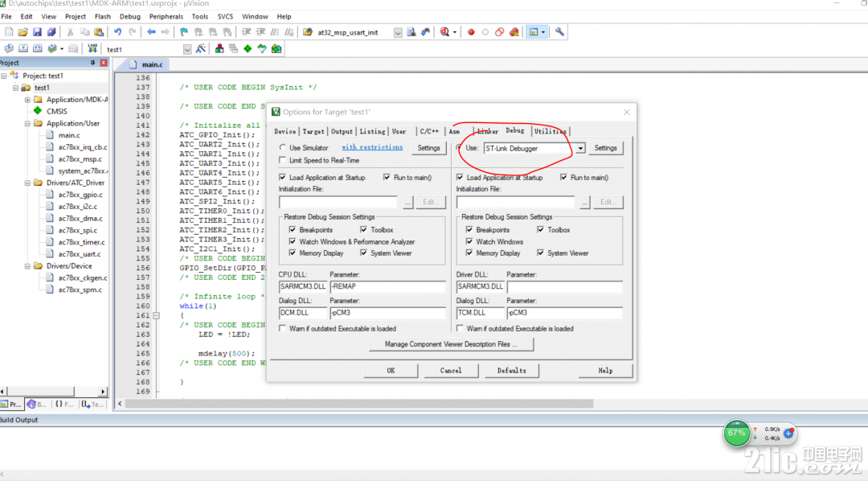Expand the Application/MDK-ARM folder node
The height and width of the screenshot is (481, 868).
coord(27,100)
